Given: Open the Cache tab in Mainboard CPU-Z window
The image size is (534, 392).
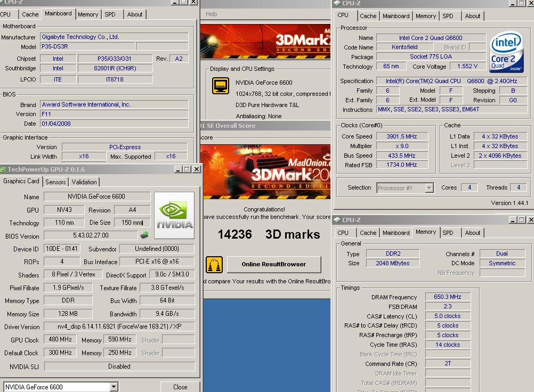Looking at the screenshot, I should tap(30, 14).
